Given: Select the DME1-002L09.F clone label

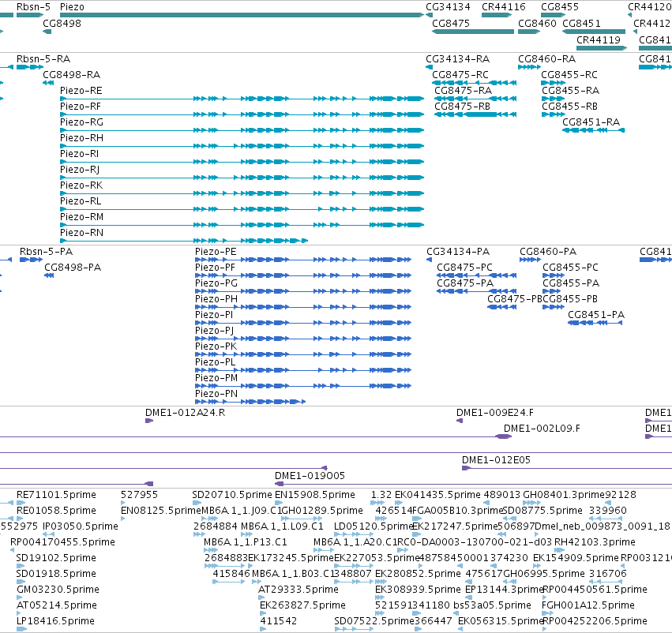Looking at the screenshot, I should pos(542,429).
